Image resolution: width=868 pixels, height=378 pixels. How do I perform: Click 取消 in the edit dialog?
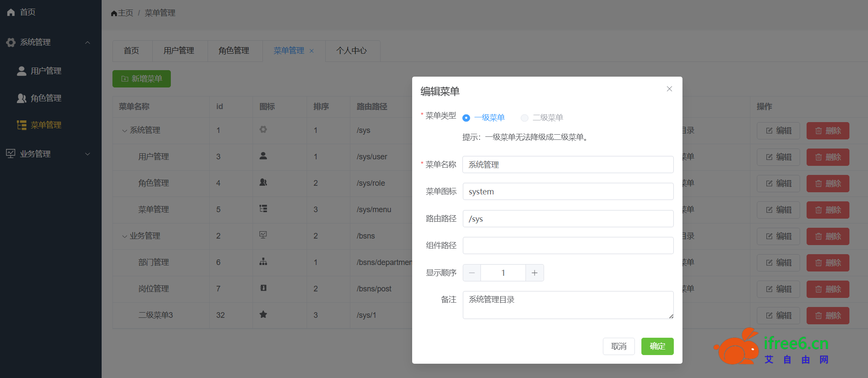point(619,346)
